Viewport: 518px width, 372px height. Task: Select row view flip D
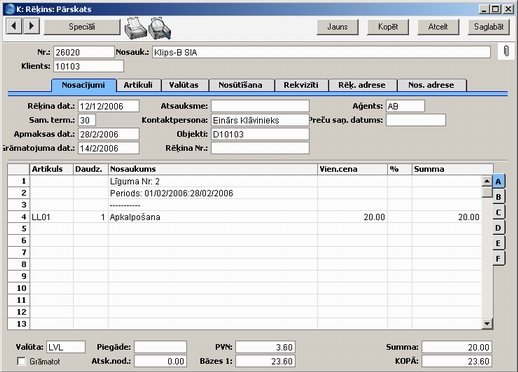[x=498, y=228]
